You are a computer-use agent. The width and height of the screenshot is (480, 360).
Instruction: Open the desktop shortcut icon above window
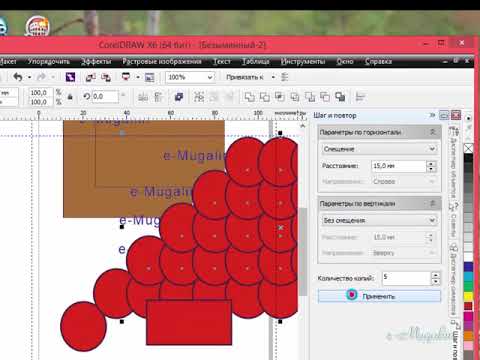coord(38,26)
